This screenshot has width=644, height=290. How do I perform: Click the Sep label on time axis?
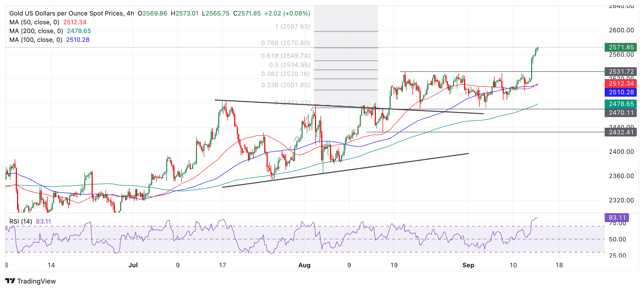(x=468, y=265)
